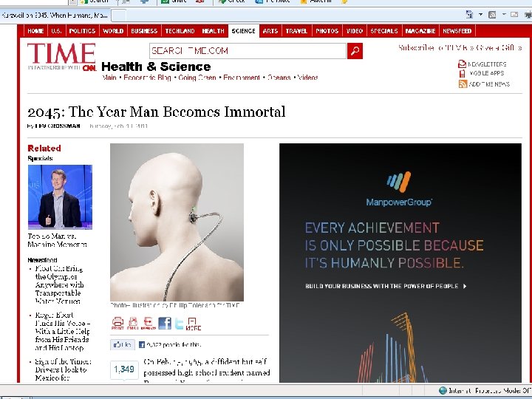Open the VIDEO section
Viewport: 532px width, 399px height.
pyautogui.click(x=355, y=31)
